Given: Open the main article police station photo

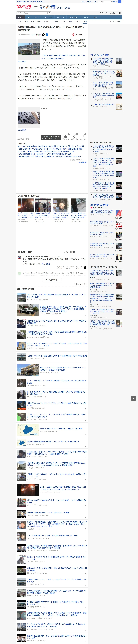Looking at the screenshot, I should click(x=29, y=49).
